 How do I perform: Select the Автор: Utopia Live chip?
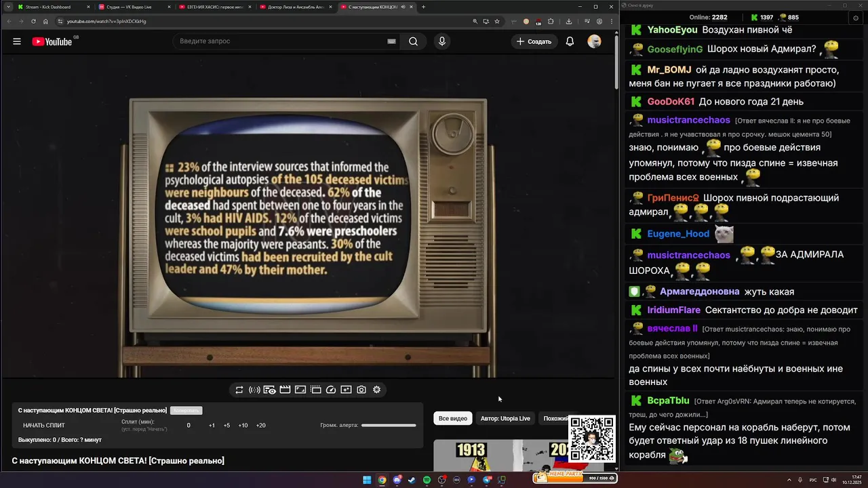[x=505, y=419]
